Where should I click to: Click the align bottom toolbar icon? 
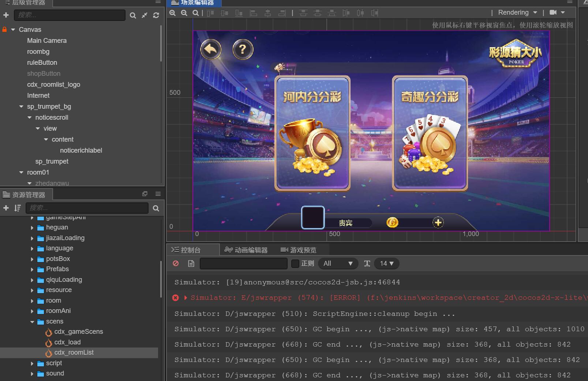(239, 13)
